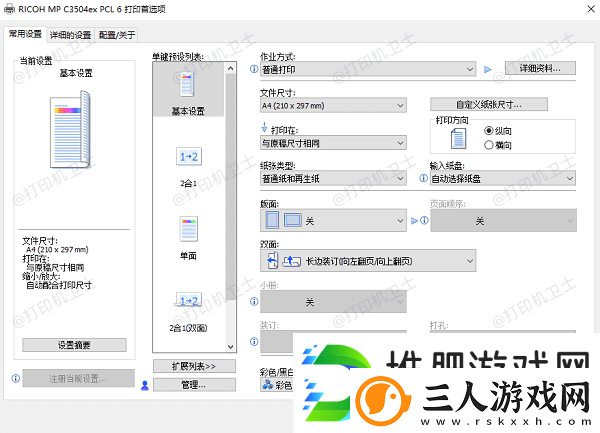Viewport: 600px width, 433px height.
Task: Click info icon beside 注册当前设置 button
Action: (16, 379)
